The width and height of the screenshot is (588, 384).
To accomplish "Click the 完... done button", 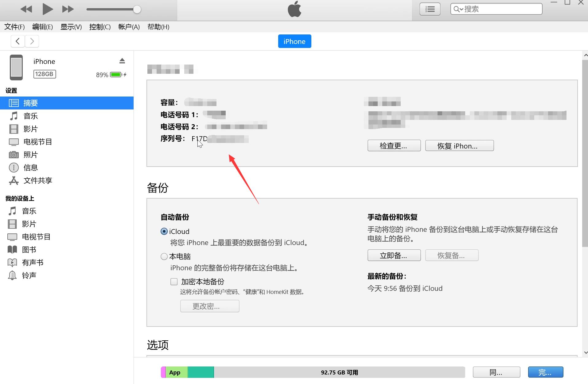I will tap(546, 372).
